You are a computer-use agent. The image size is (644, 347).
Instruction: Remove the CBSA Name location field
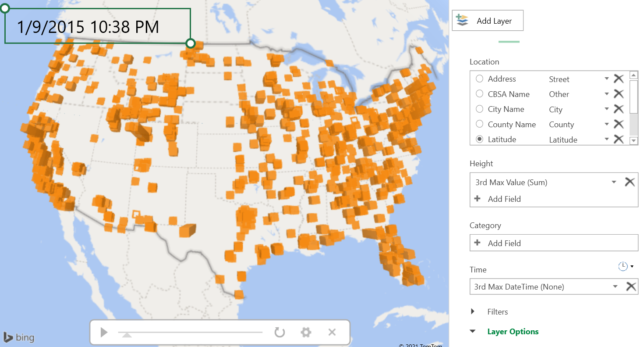coord(619,94)
